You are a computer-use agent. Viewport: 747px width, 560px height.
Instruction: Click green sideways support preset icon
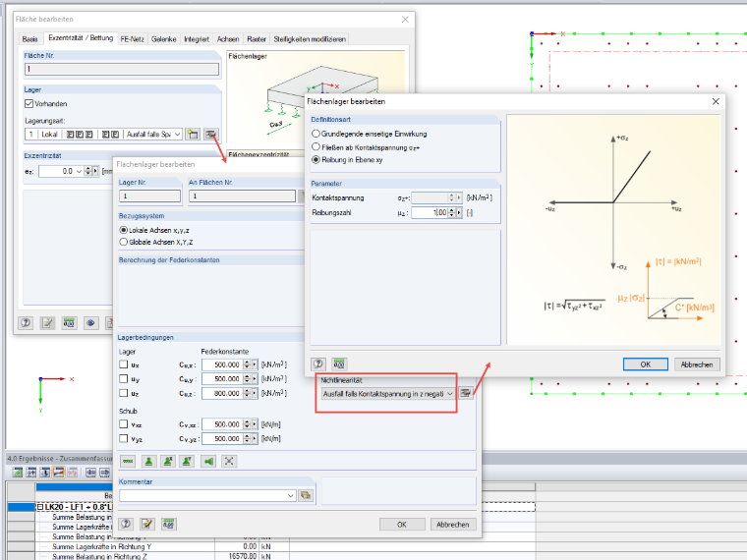pos(208,461)
